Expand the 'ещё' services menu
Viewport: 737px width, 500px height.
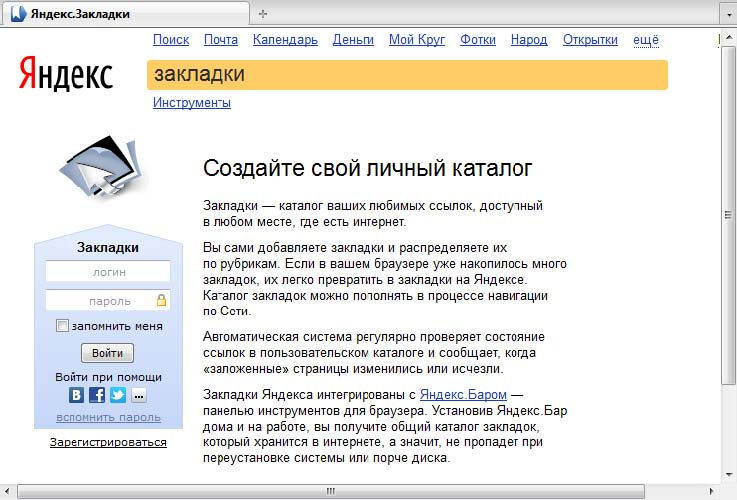pos(646,40)
